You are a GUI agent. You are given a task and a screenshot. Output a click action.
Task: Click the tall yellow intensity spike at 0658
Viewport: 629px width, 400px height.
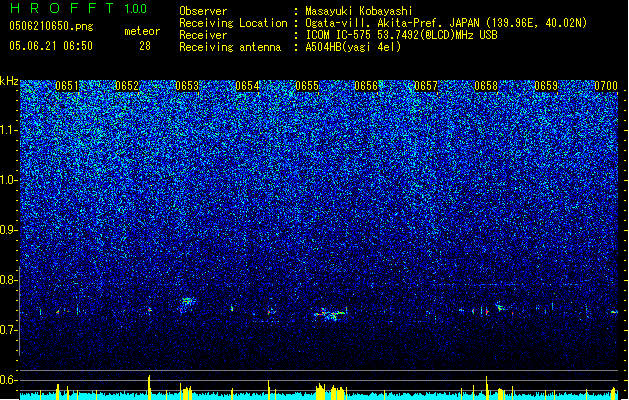[487, 388]
